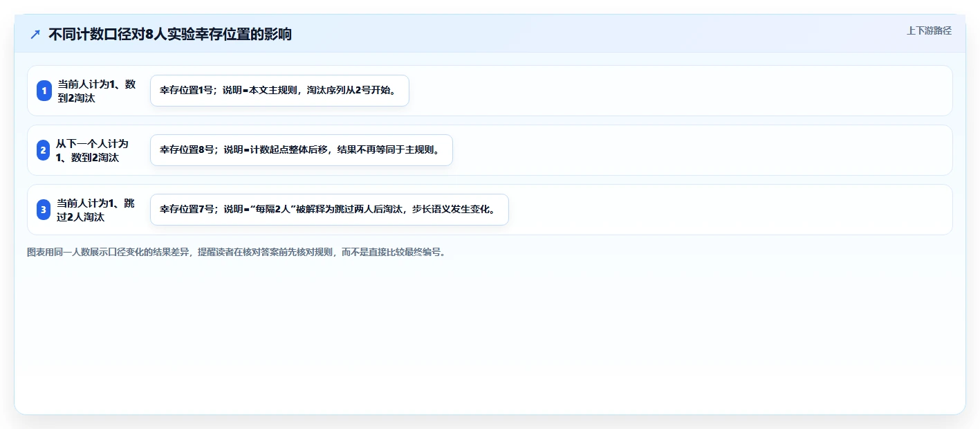This screenshot has height=429, width=980.
Task: Select the step badge numbered 2
Action: click(43, 150)
